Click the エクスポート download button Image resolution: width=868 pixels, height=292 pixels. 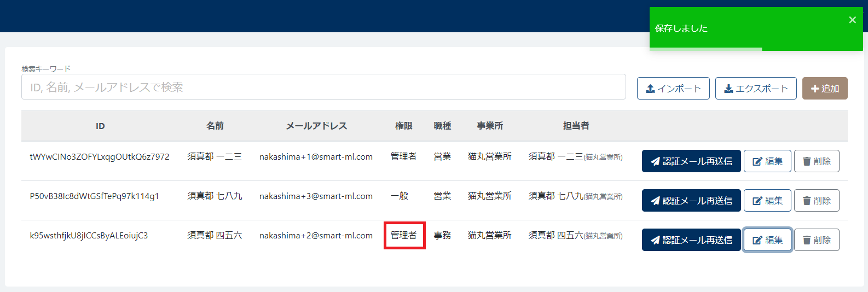click(x=755, y=89)
